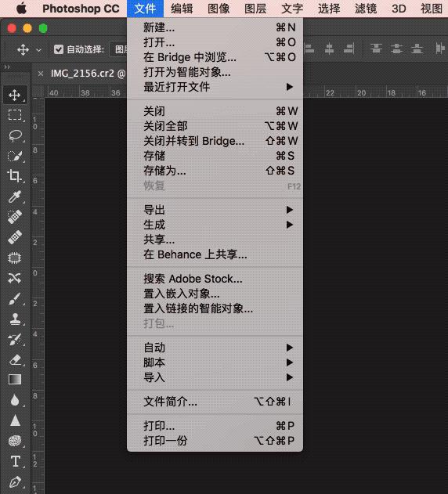Viewport: 448px width, 494px height.
Task: Choose 在 Bridge 中浏览... menu entry
Action: (x=215, y=57)
